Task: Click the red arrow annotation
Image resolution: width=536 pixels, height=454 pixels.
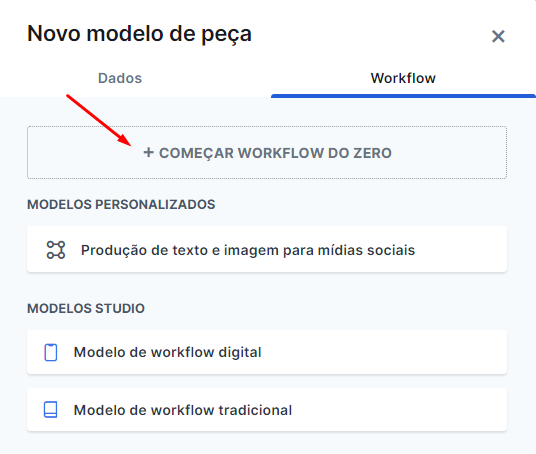Action: click(x=99, y=120)
